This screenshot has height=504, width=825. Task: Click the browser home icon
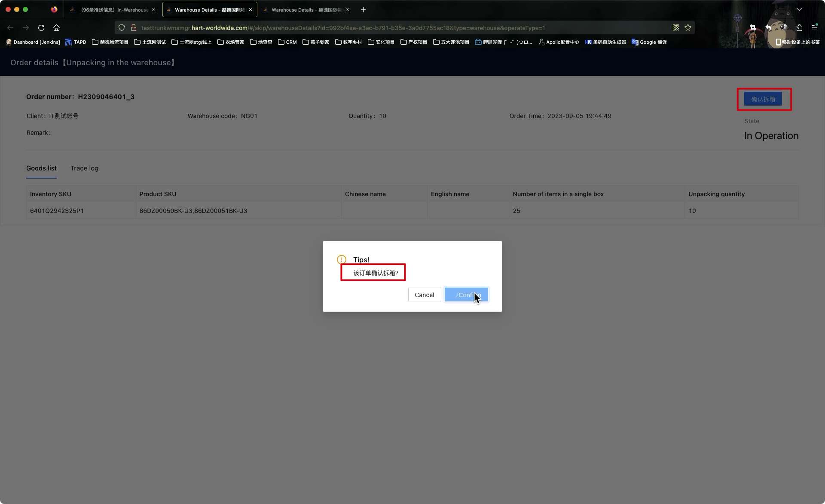click(56, 28)
